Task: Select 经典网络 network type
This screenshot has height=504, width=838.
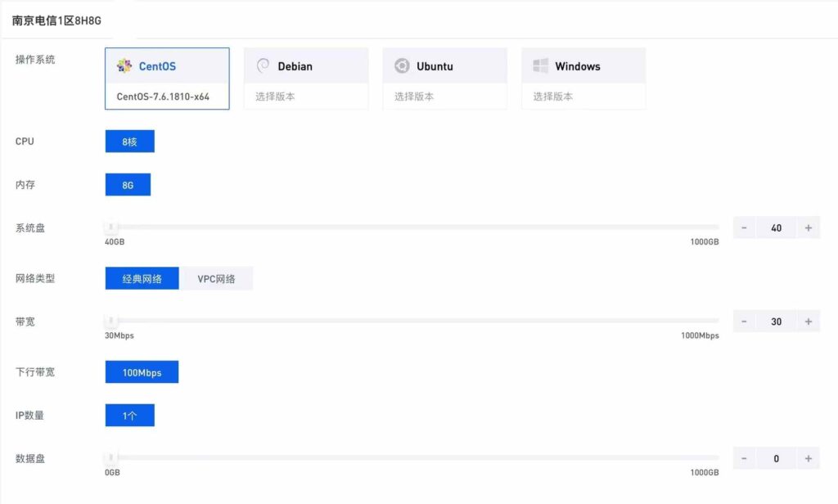Action: pos(142,279)
